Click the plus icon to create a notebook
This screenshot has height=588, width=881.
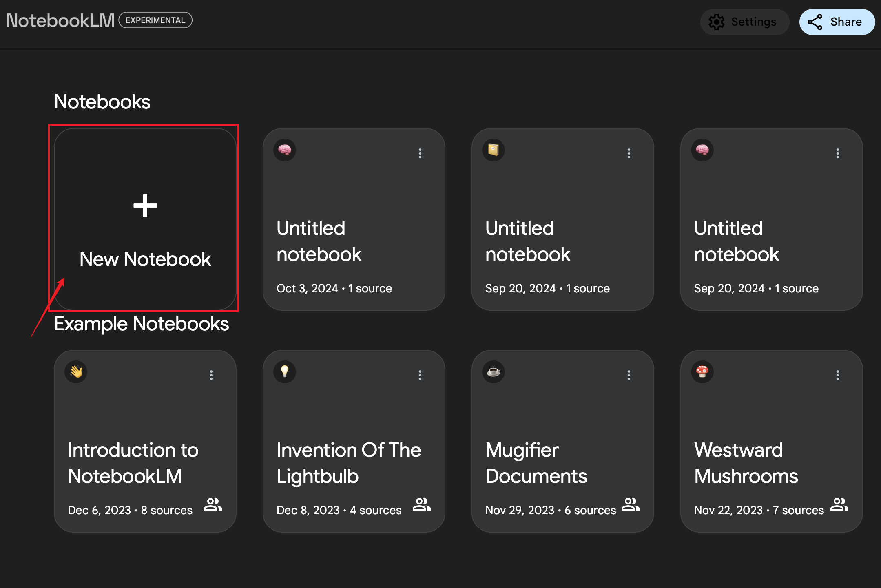click(145, 206)
